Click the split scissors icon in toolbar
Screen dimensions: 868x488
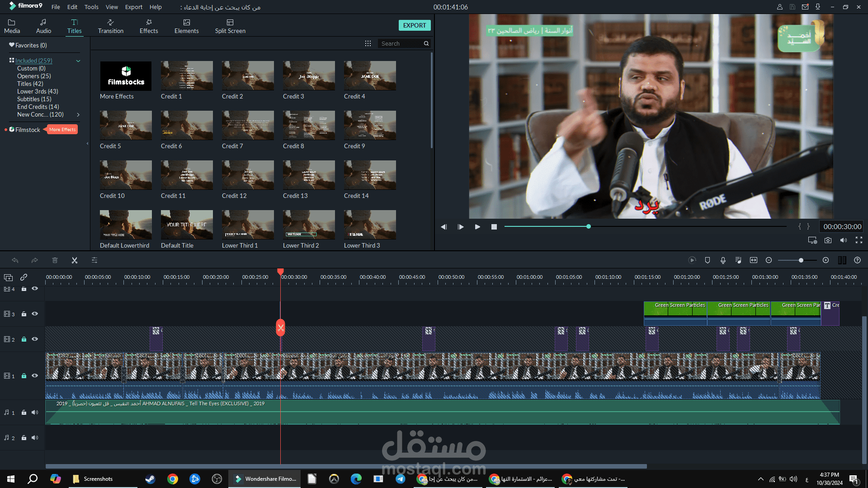75,260
